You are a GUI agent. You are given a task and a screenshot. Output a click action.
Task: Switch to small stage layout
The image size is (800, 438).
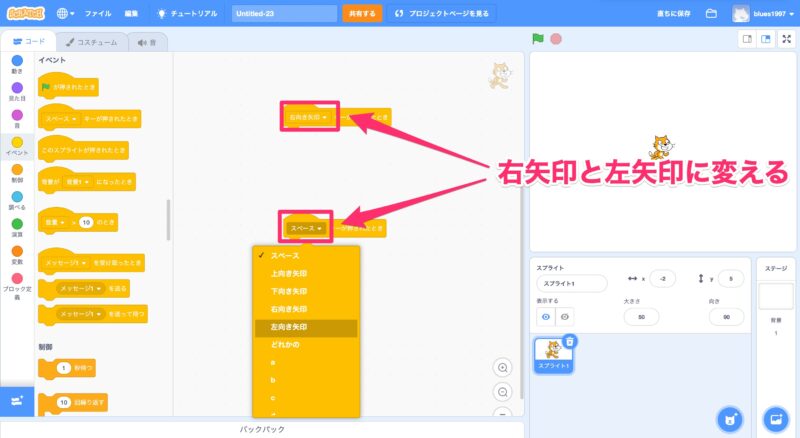click(746, 39)
